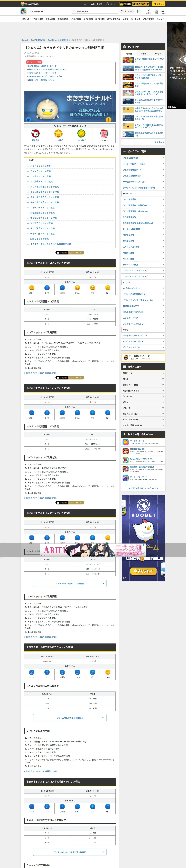Open イベント攻略 in navigation bar
Screen dimensions: 186x868
click(x=38, y=19)
